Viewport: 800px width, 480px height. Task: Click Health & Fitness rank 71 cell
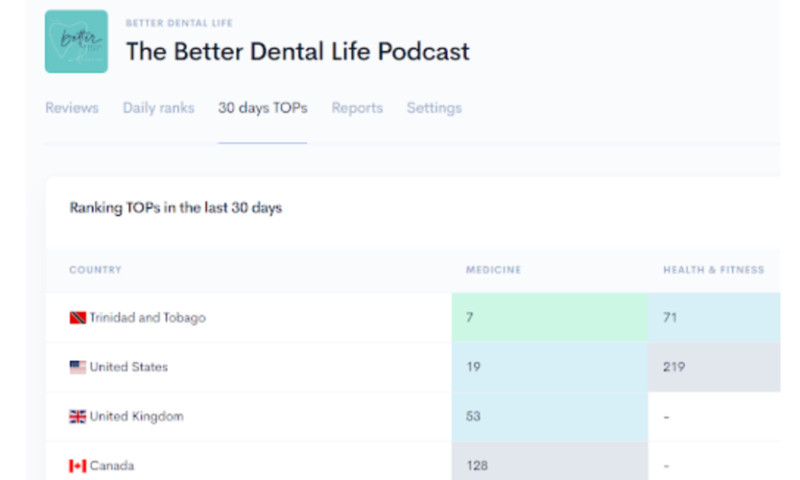pos(714,318)
